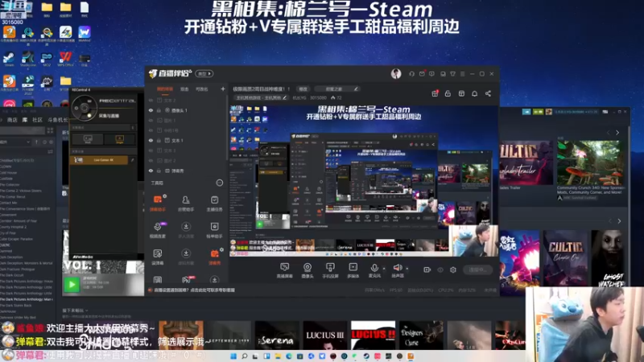Open 房管助手 tool
This screenshot has width=644, height=362.
186,204
